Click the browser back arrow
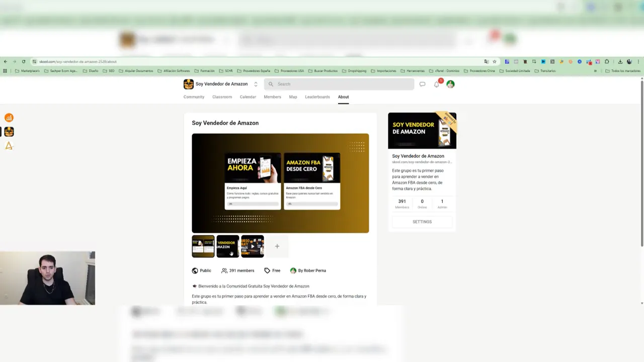 [6, 61]
